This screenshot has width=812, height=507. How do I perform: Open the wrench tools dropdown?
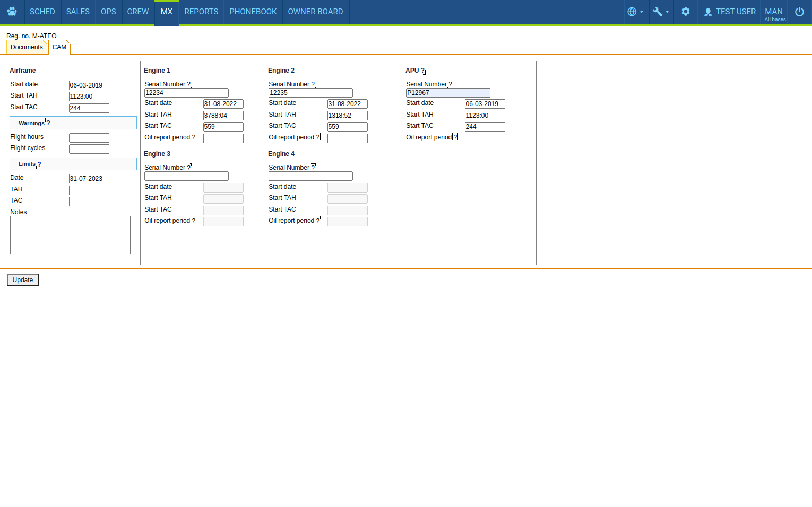click(x=660, y=12)
